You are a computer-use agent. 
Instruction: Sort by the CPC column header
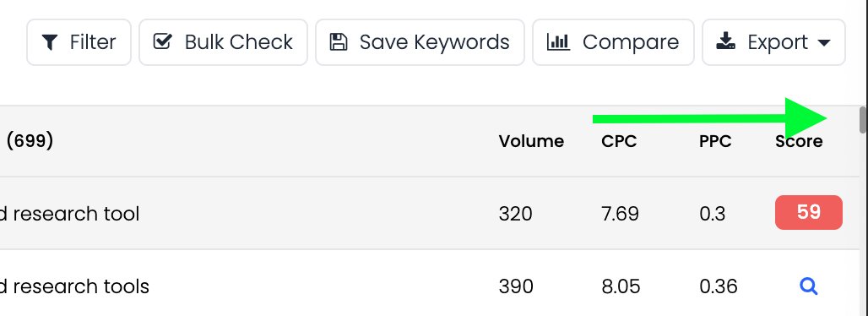(619, 141)
